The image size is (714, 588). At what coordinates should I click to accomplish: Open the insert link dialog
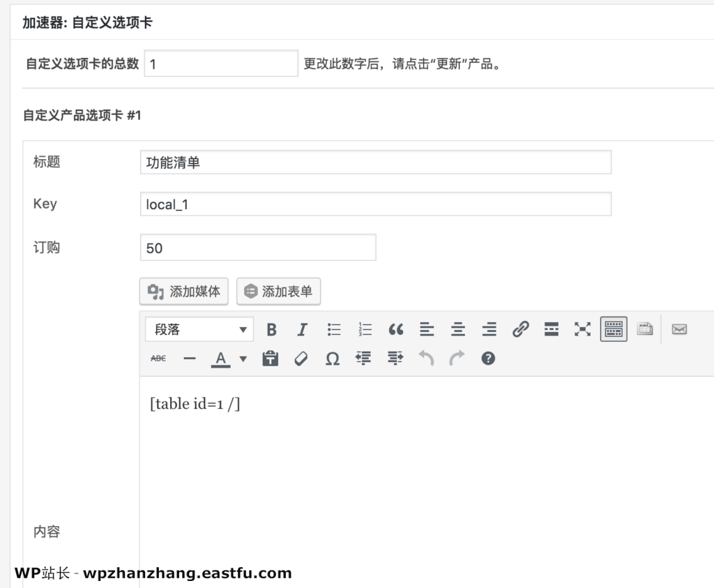(520, 329)
